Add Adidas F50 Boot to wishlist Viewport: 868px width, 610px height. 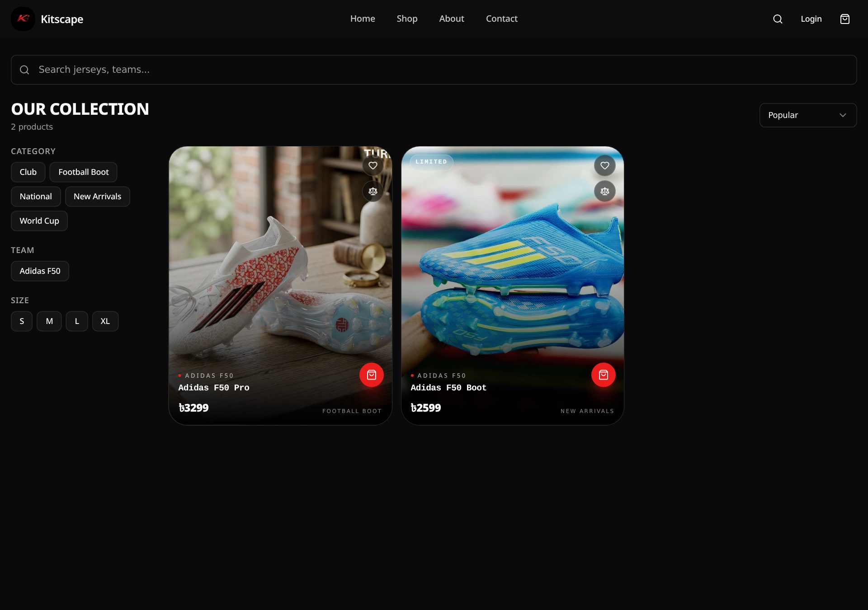click(x=605, y=166)
